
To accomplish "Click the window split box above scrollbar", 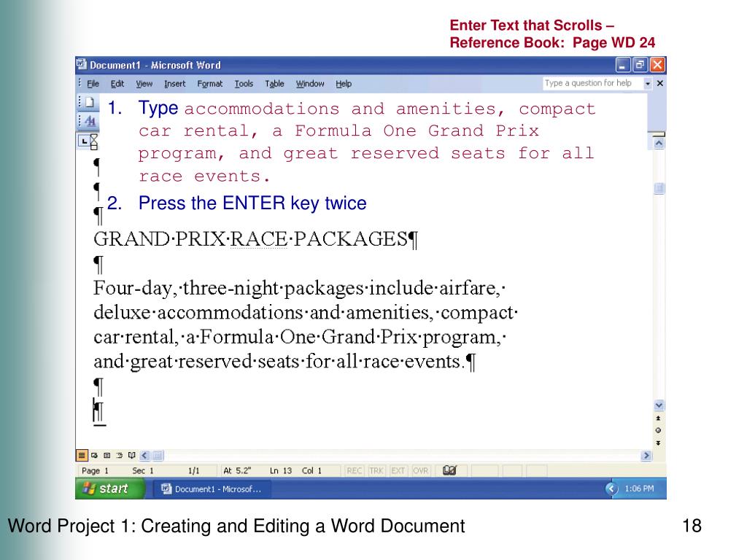I will [x=659, y=134].
